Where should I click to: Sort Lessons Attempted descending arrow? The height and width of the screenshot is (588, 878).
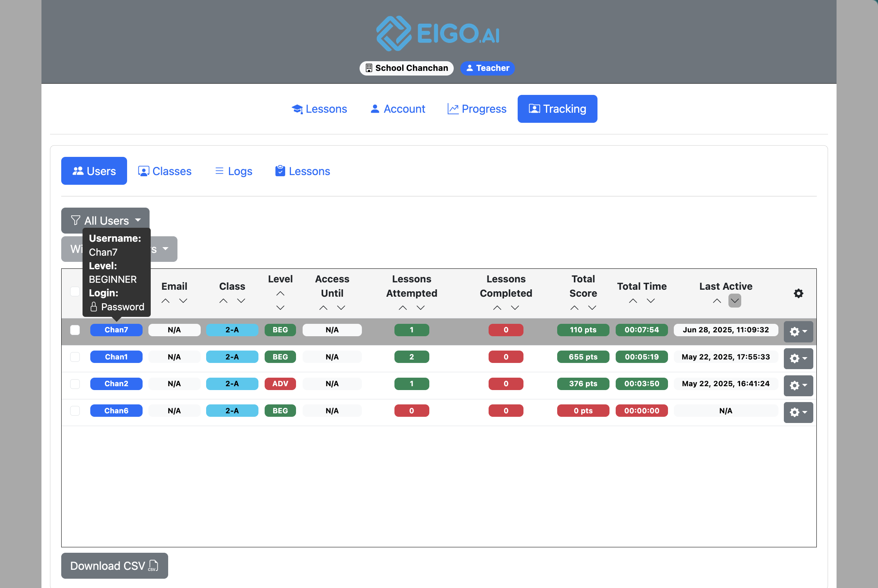(x=420, y=308)
